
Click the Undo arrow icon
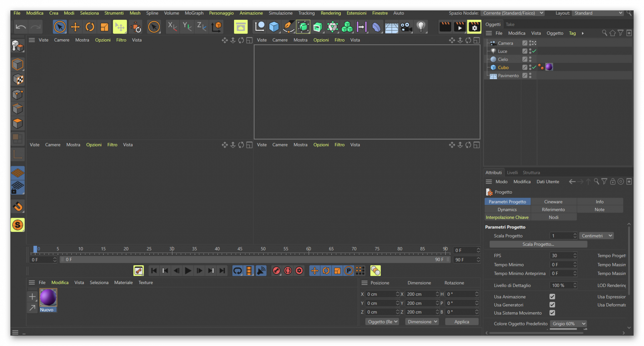pos(21,27)
